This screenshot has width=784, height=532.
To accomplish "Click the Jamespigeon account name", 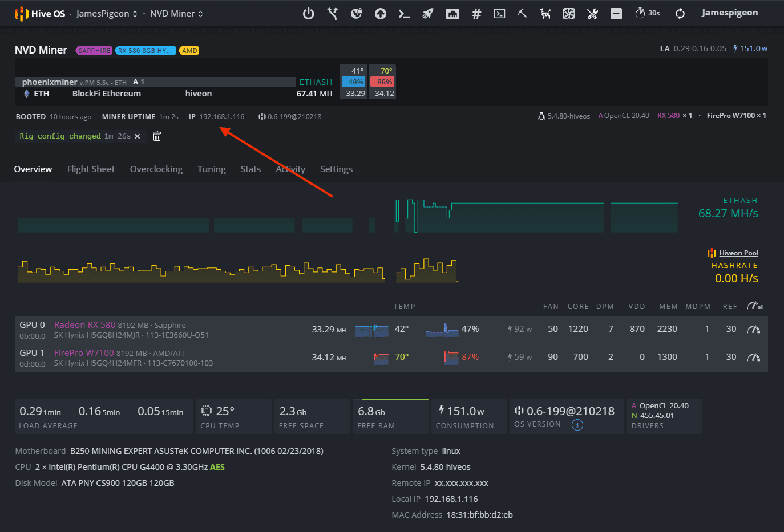I will click(730, 13).
